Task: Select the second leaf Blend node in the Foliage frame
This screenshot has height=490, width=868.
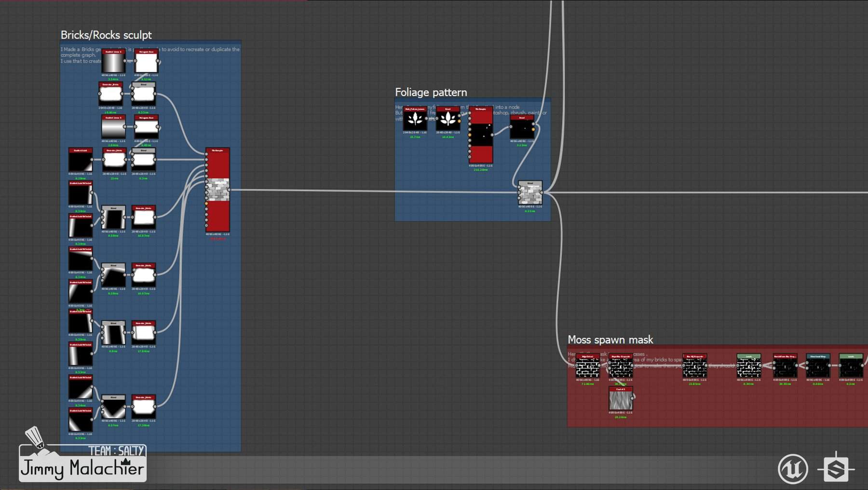Action: [448, 119]
